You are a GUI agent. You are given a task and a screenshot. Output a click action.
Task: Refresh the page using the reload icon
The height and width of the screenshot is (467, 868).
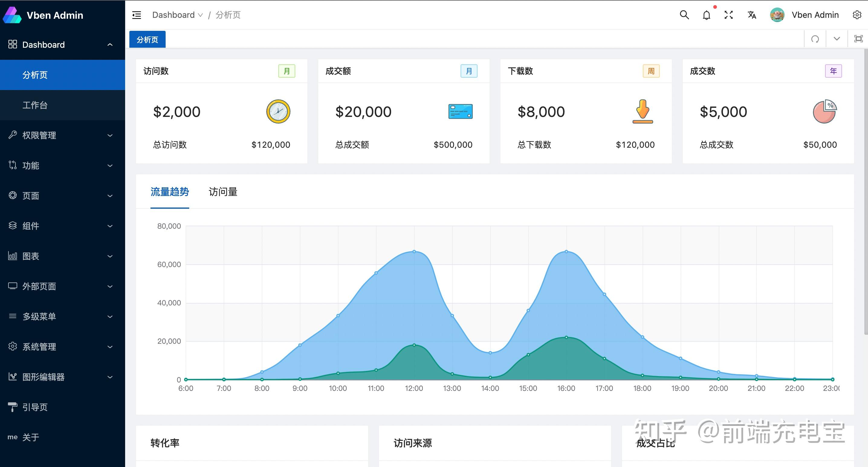tap(815, 39)
